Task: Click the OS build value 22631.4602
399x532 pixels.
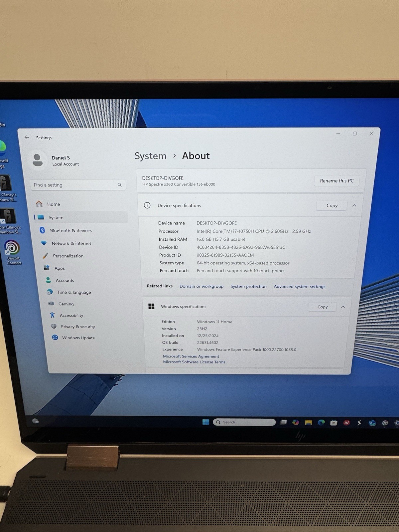Action: pyautogui.click(x=208, y=342)
